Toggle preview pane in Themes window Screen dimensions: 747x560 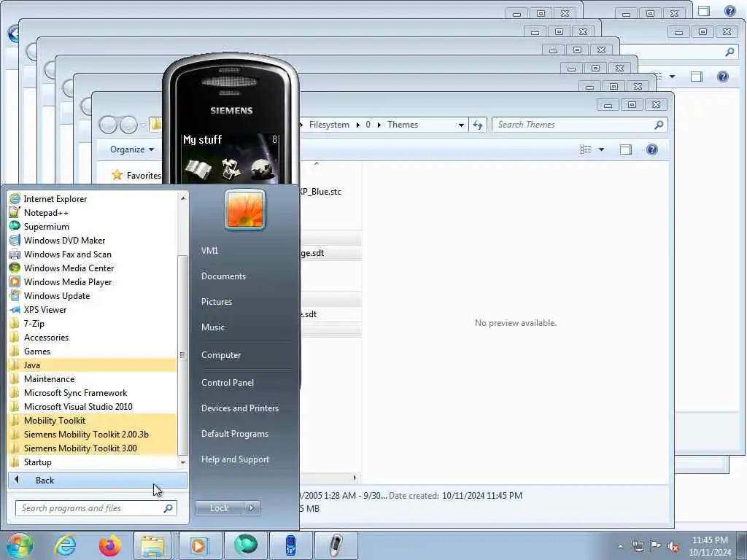pos(625,149)
